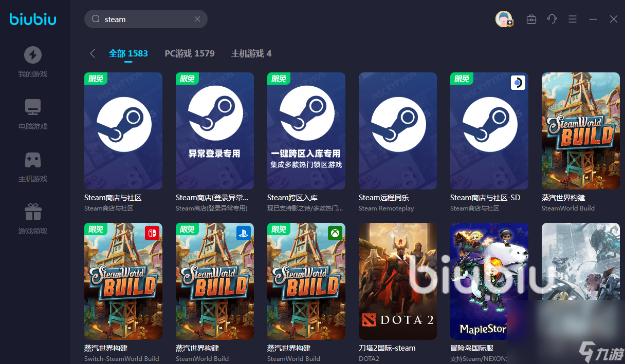The height and width of the screenshot is (364, 625).
Task: Open the Steam远程同乐 card image
Action: point(398,131)
